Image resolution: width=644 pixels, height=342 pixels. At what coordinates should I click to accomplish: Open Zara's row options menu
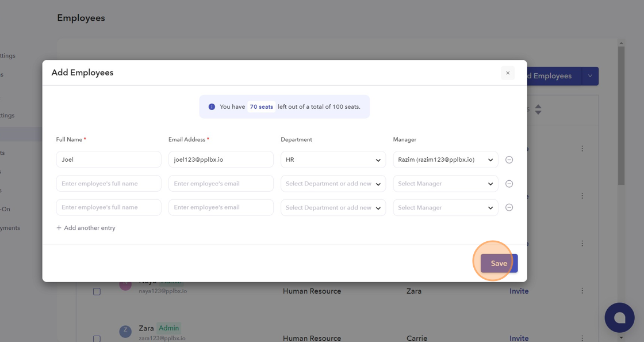coord(582,338)
